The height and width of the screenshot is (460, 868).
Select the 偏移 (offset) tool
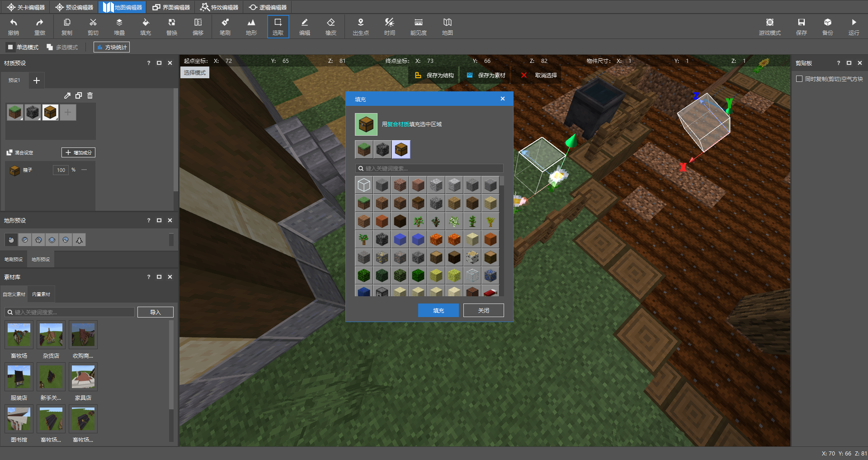tap(198, 27)
